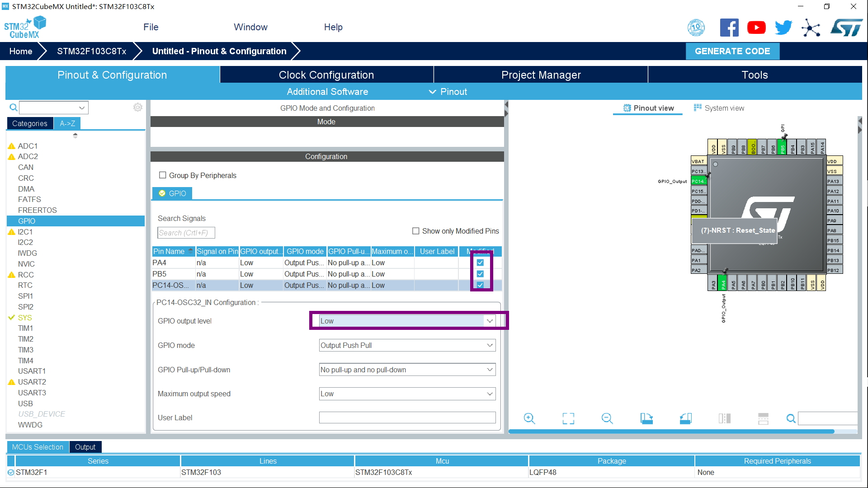Rotate the chip view counter-clockwise
868x488 pixels.
685,418
